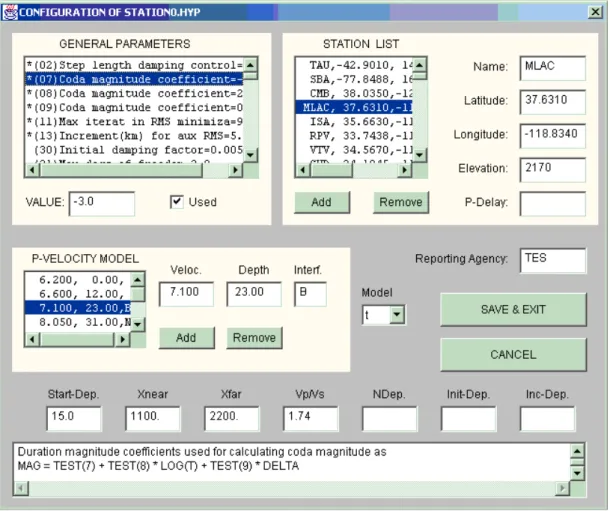Viewport: 610px width, 511px height.
Task: Add a velocity model layer
Action: 186,338
